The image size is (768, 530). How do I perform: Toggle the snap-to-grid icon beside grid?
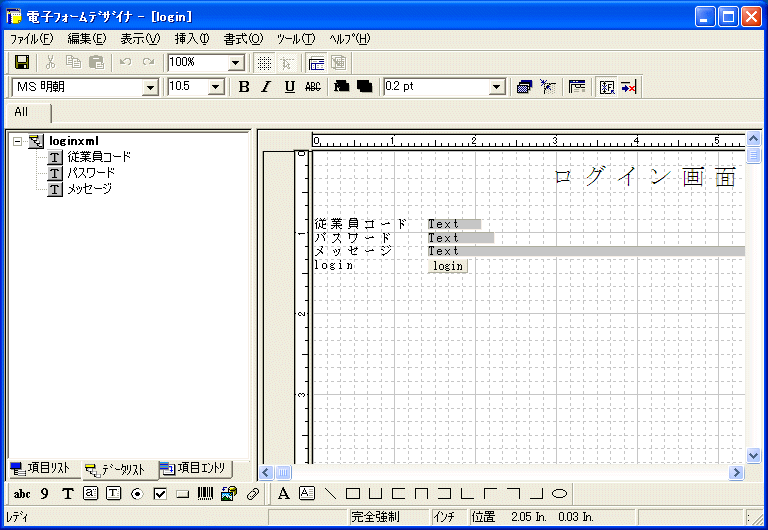(287, 63)
